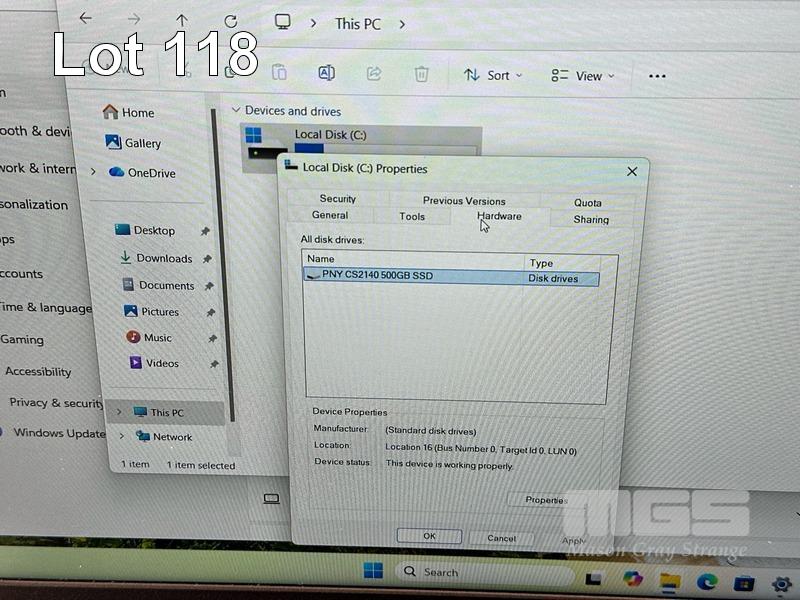Screen dimensions: 800x600
Task: Select PNY CS2140 500GB SSD drive
Action: 378,276
